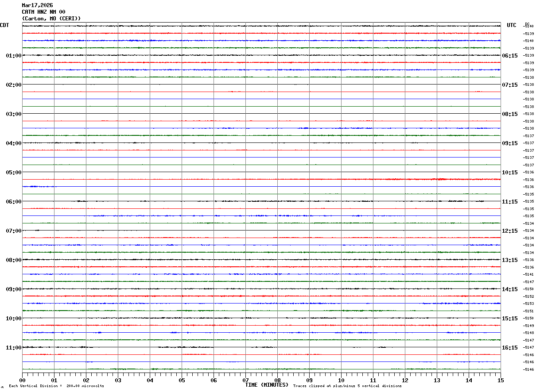
Task: Click minute tick label 11
Action: 373,380
